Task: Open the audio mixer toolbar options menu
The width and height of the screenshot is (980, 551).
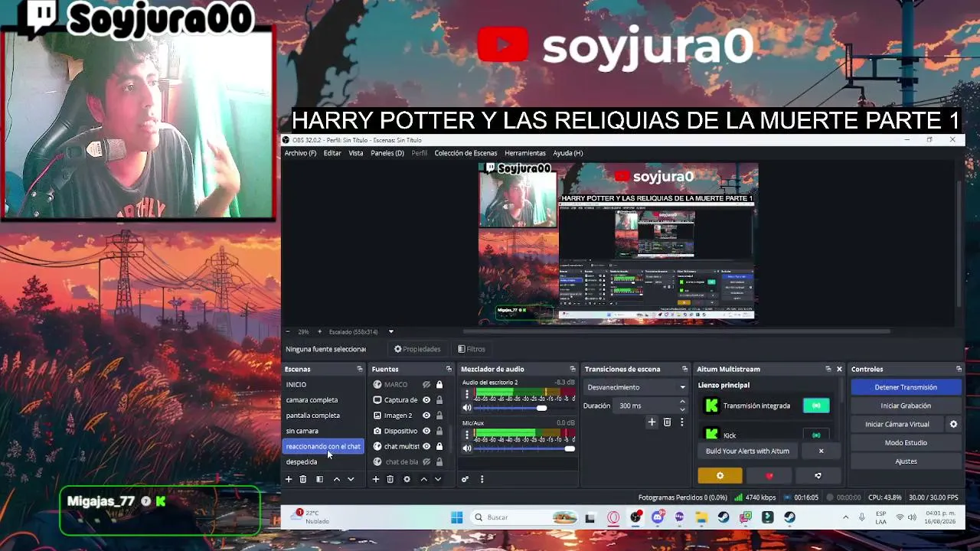Action: (482, 479)
